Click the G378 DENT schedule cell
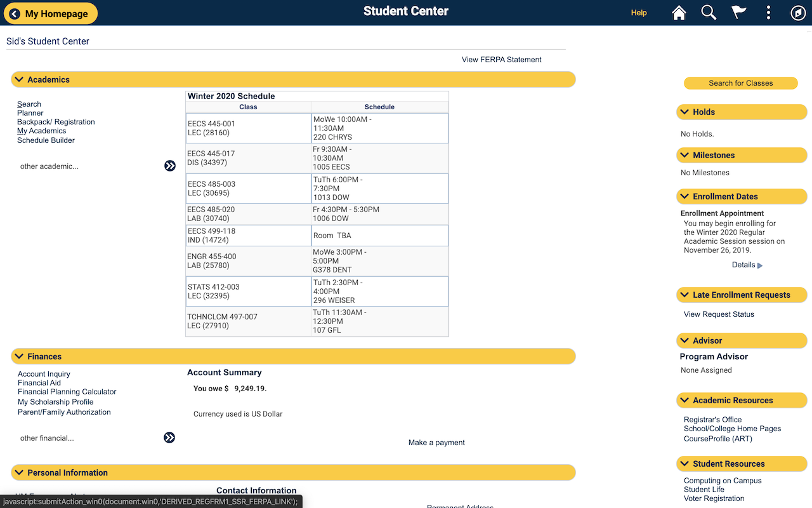 tap(379, 261)
